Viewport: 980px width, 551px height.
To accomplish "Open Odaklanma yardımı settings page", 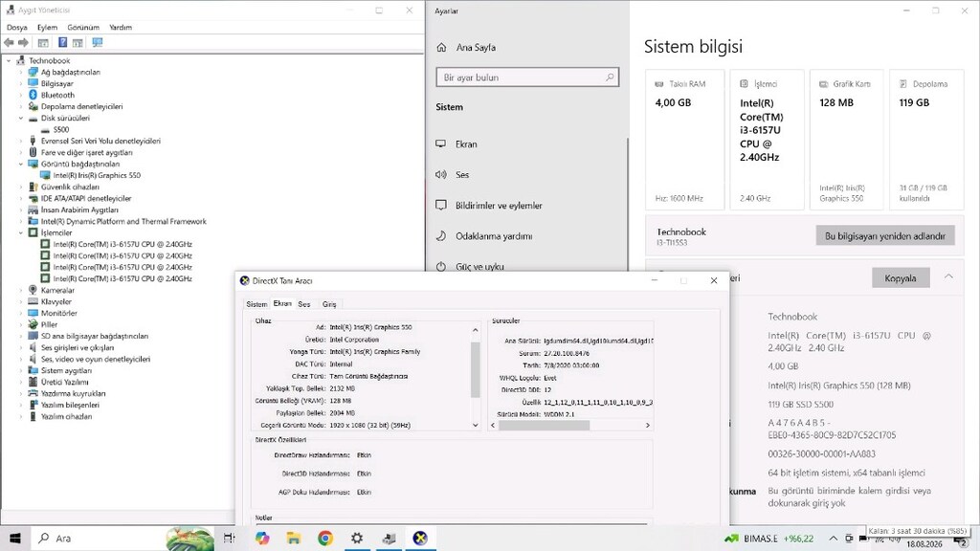I will (494, 236).
